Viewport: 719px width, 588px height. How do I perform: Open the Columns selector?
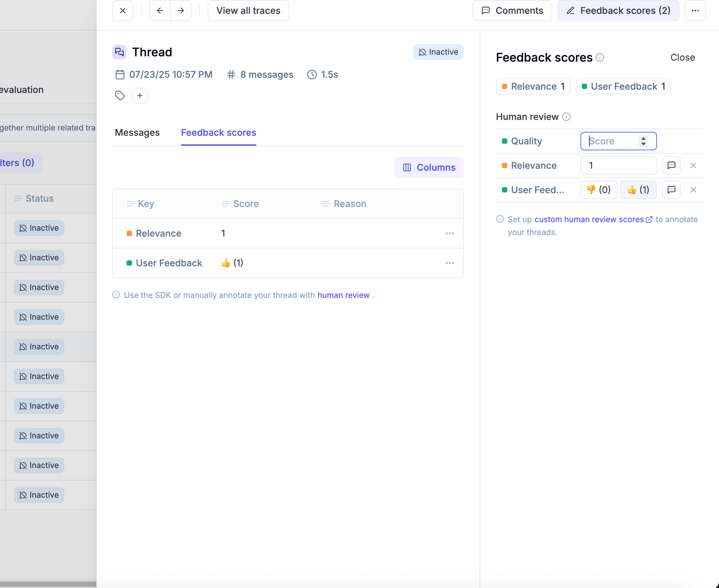click(x=429, y=167)
